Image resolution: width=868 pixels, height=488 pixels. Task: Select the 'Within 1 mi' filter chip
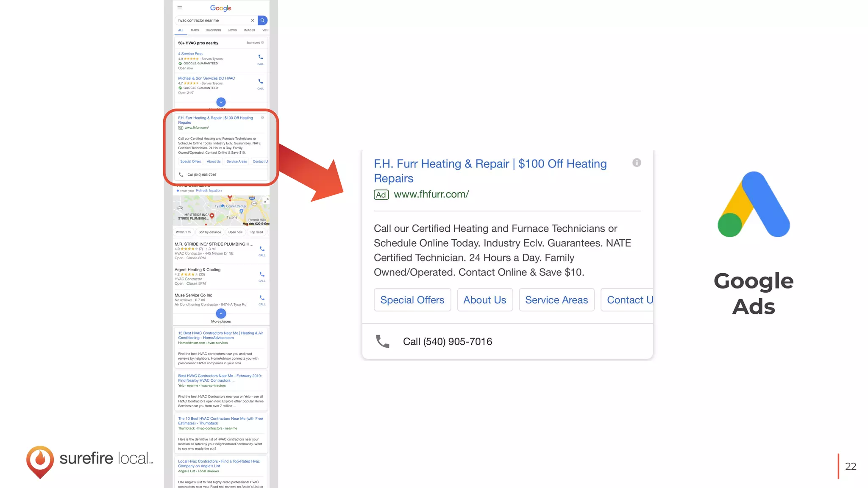[184, 232]
